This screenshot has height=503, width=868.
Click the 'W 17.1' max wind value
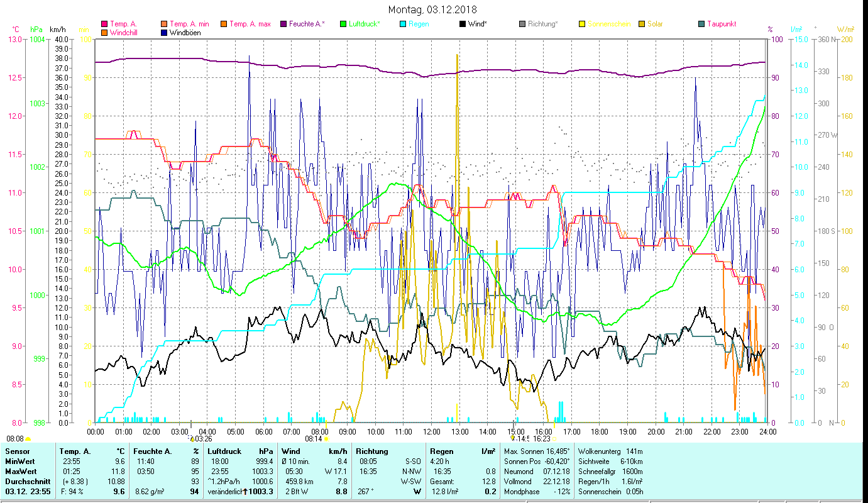pos(336,472)
